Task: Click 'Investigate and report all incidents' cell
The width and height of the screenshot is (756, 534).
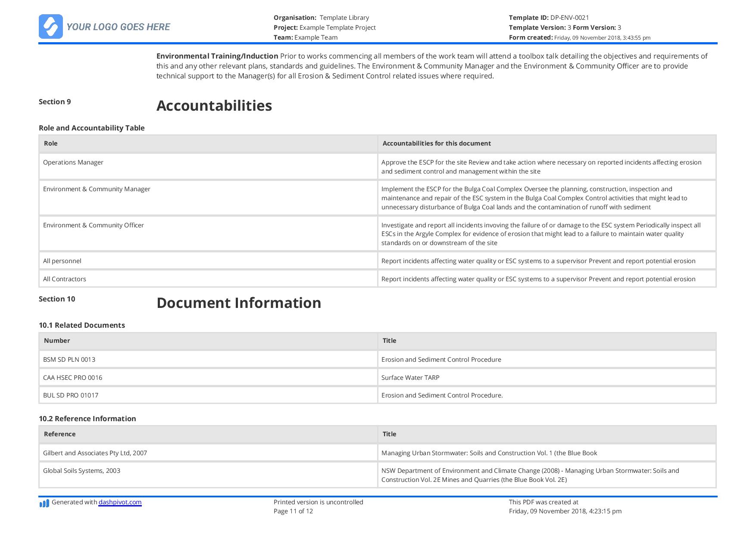Action: [547, 234]
